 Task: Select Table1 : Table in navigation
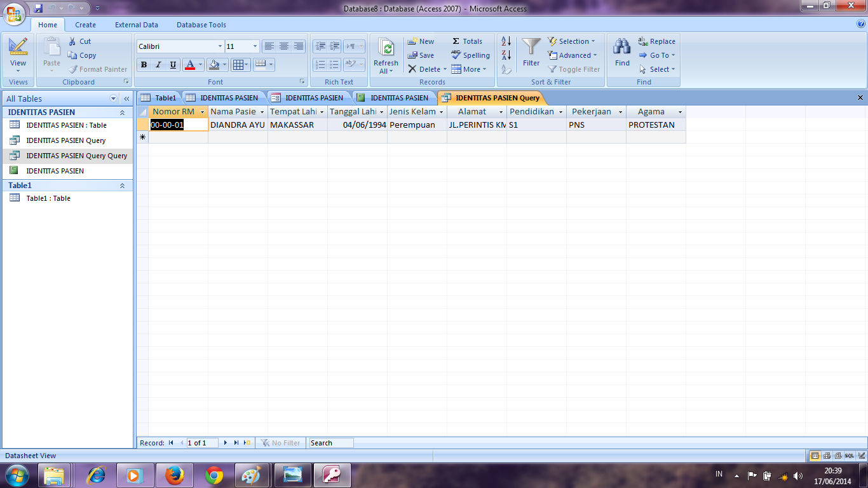point(48,198)
